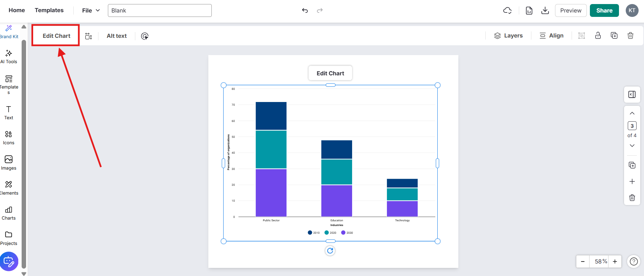Screen dimensions: 644x276
Task: Delete the selected chart using toolbar trash icon
Action: pos(630,36)
